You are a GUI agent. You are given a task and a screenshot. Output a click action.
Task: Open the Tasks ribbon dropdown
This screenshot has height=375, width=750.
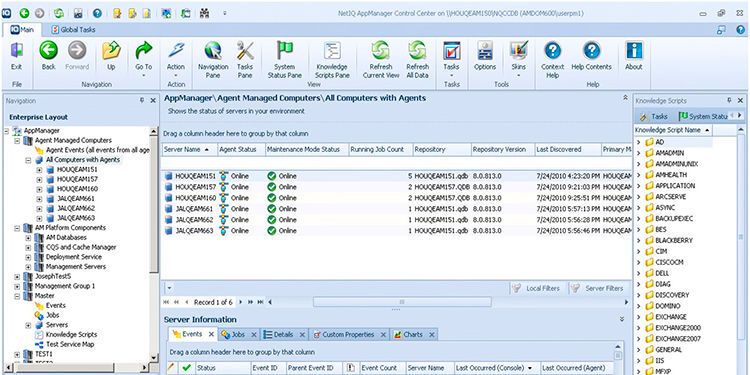click(451, 59)
